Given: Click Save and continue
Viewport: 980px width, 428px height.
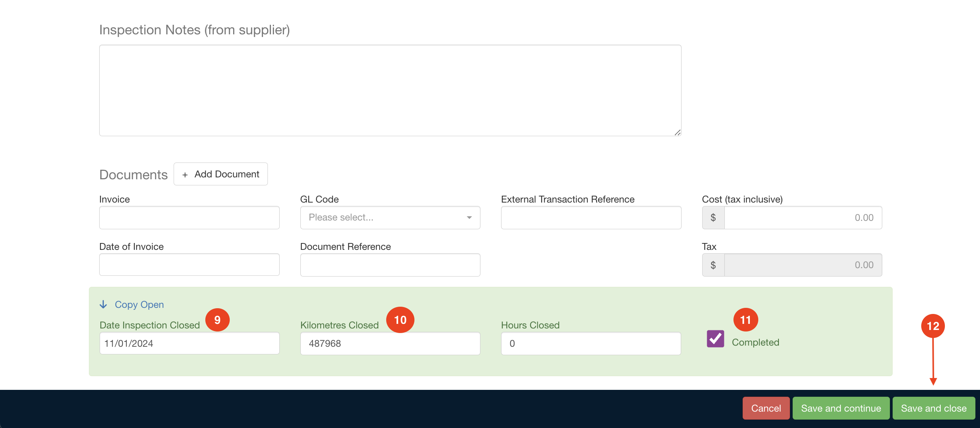Looking at the screenshot, I should (x=841, y=408).
